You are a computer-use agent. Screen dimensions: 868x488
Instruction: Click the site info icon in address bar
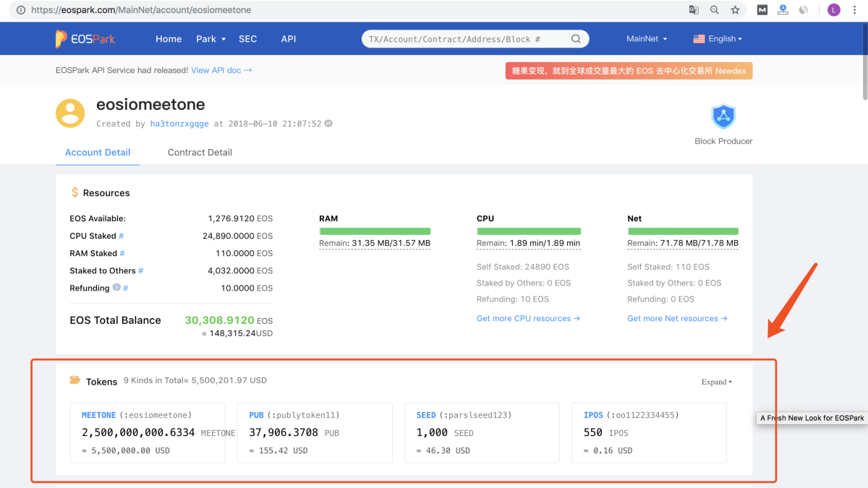[x=20, y=10]
